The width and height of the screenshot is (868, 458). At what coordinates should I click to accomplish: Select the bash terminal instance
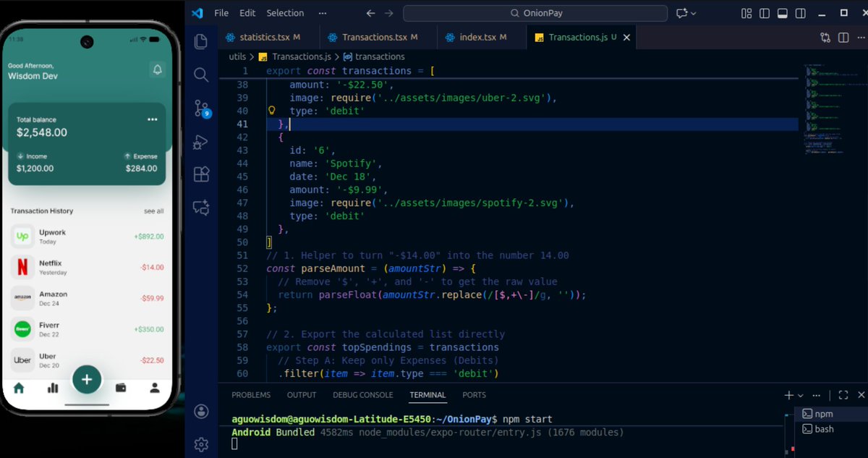(830, 429)
